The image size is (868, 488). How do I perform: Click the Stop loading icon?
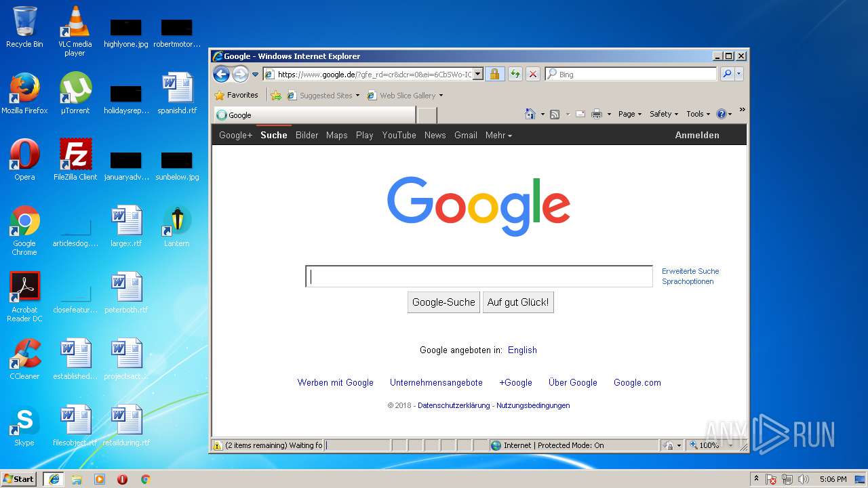click(x=533, y=74)
